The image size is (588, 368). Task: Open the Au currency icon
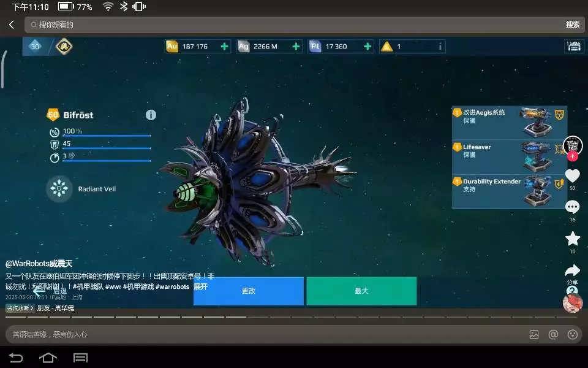coord(171,47)
